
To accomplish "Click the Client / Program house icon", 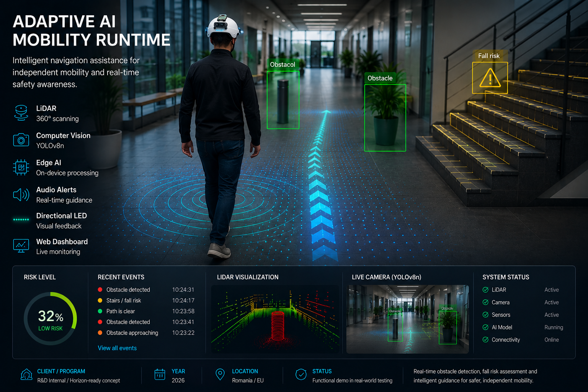I will (x=26, y=375).
